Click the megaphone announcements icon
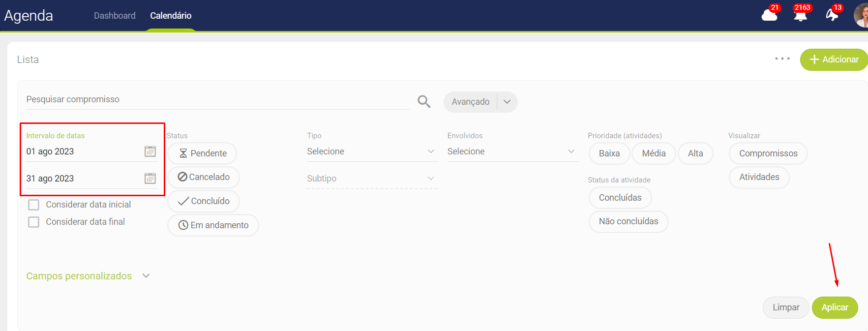Viewport: 868px width, 331px height. coord(832,15)
